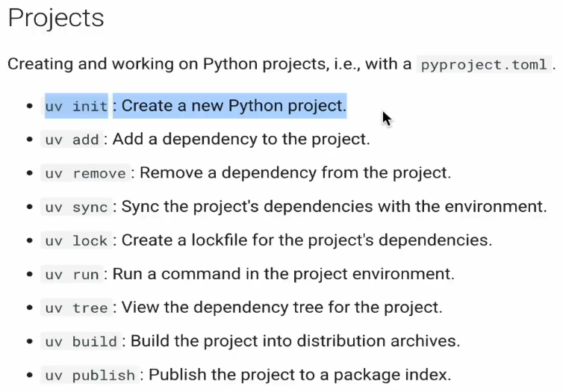Click the text 'Create a new Python project'
Image resolution: width=563 pixels, height=392 pixels.
(x=234, y=106)
